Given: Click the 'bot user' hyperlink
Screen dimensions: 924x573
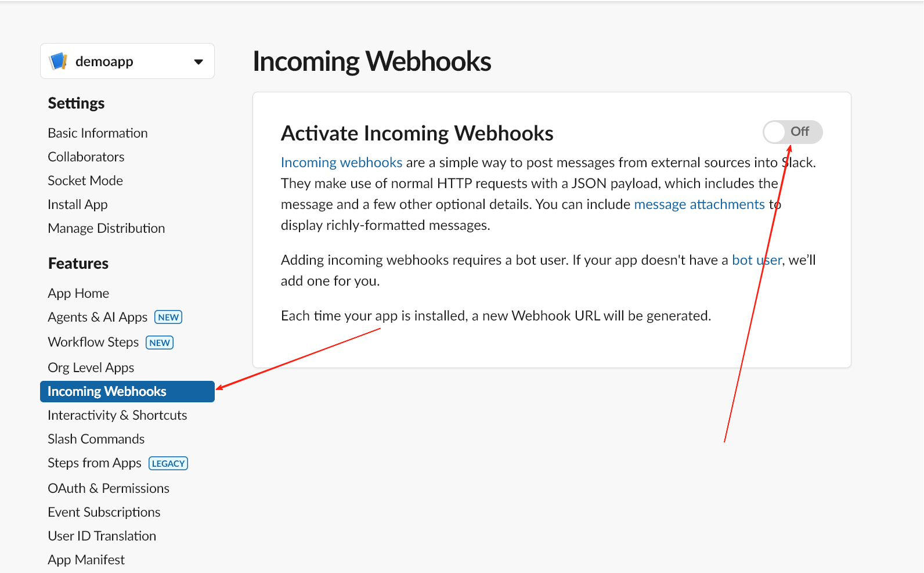Looking at the screenshot, I should [x=756, y=260].
